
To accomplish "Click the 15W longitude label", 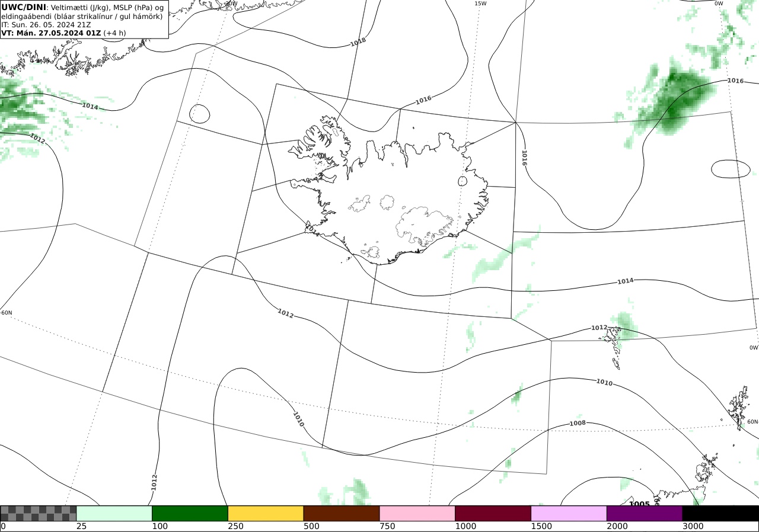I will pyautogui.click(x=480, y=4).
